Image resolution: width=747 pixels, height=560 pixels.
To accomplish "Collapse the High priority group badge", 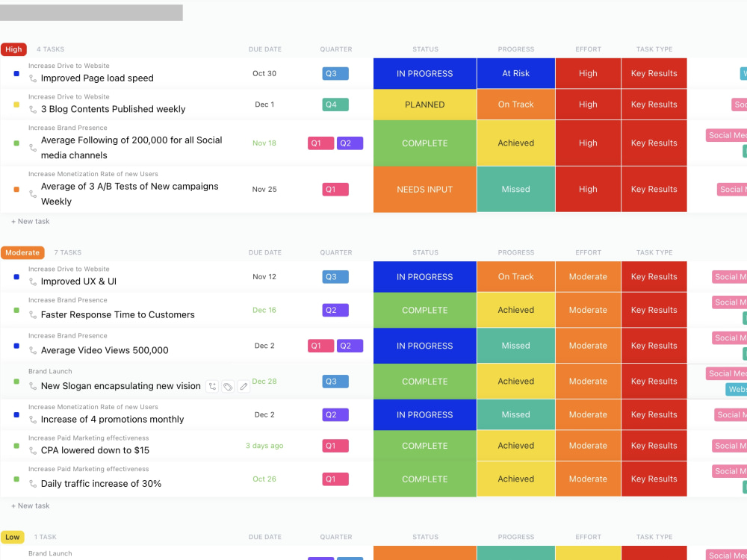I will [13, 49].
